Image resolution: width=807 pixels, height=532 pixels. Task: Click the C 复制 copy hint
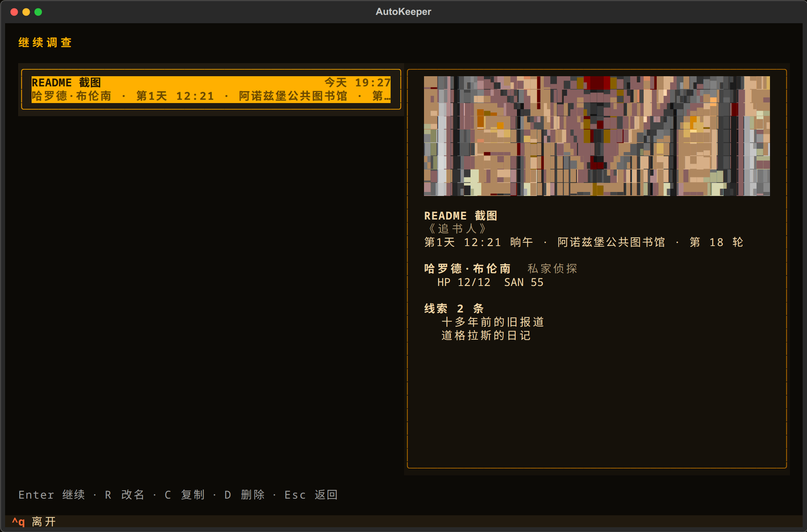[185, 495]
